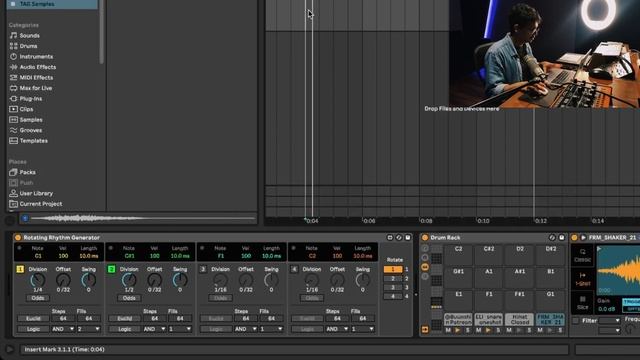Image resolution: width=640 pixels, height=360 pixels.
Task: Open lane 4 logic AND dropdown
Action: click(337, 329)
